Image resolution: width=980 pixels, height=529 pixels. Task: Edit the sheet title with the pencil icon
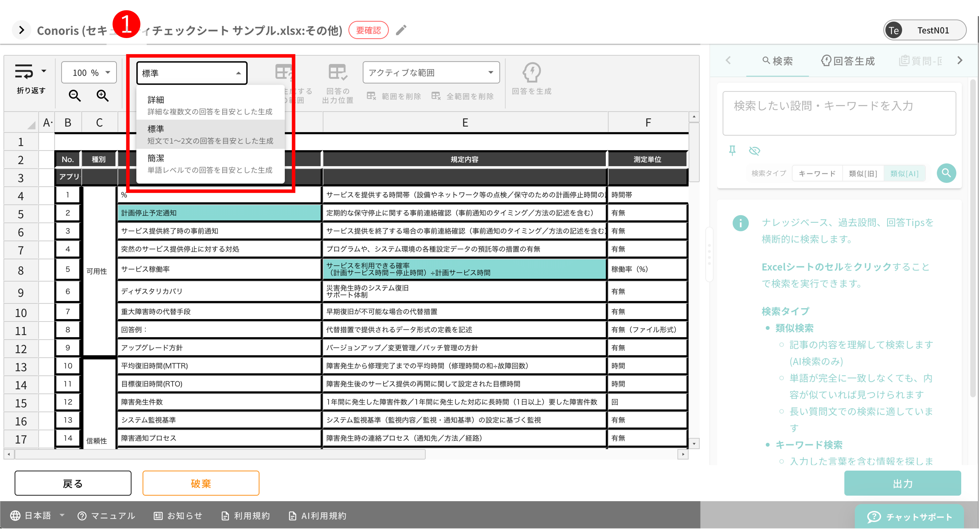tap(401, 30)
